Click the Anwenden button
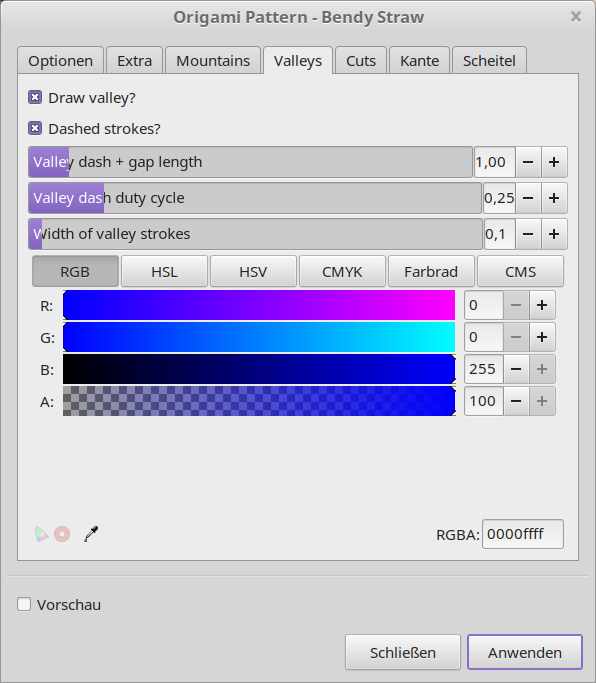 point(525,652)
